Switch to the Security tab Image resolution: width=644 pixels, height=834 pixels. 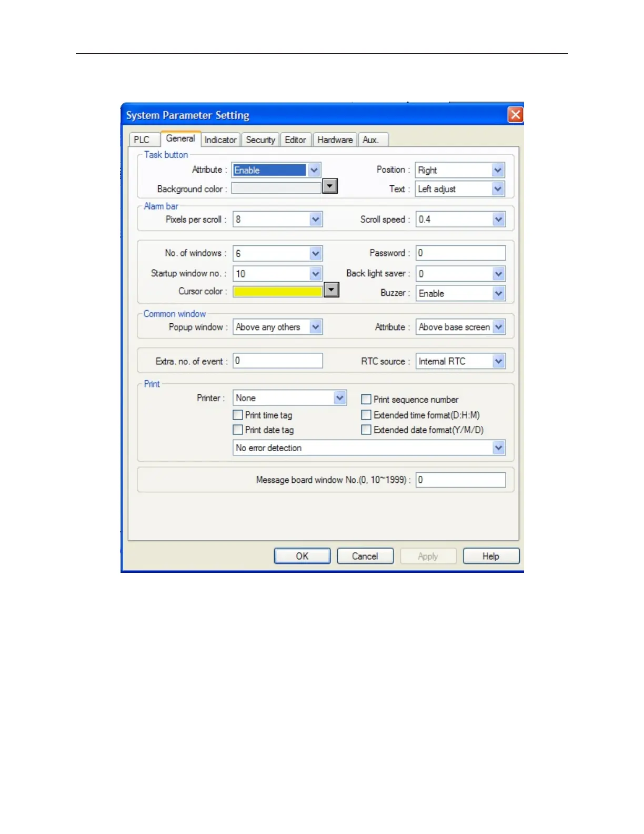pos(260,140)
